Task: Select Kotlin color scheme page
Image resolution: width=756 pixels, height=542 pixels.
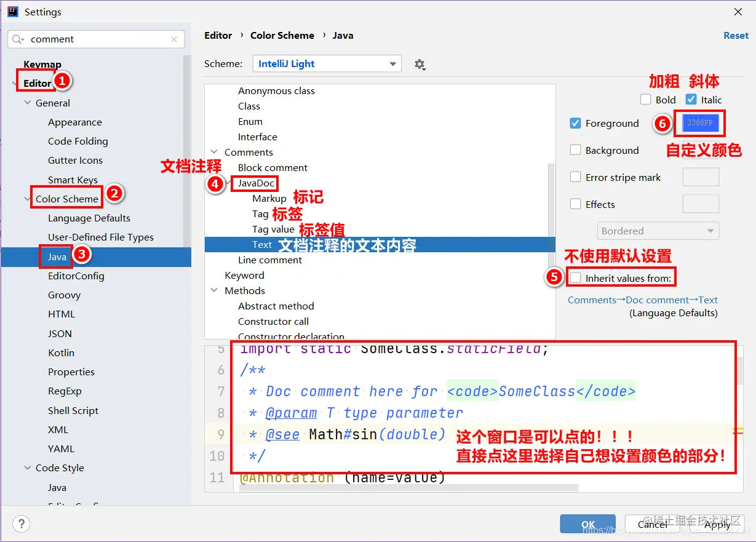Action: [62, 353]
